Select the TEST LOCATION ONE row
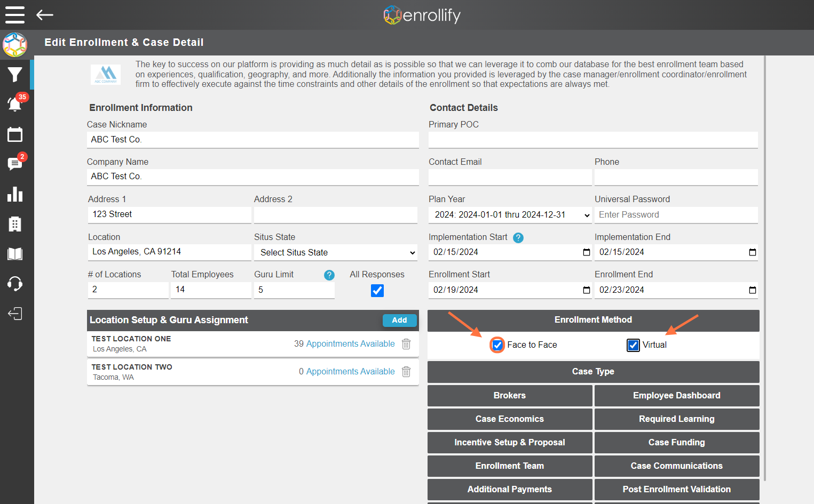Image resolution: width=814 pixels, height=504 pixels. [252, 344]
